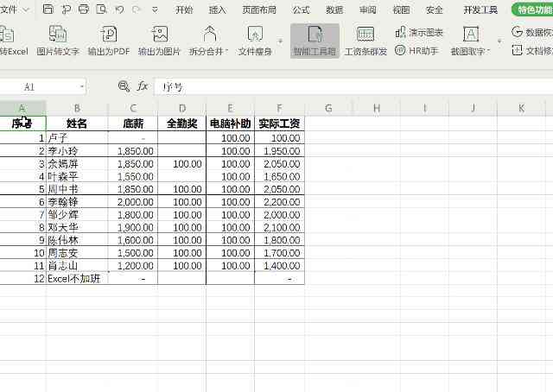
Task: Click the 实际工资 header cell
Action: pyautogui.click(x=279, y=123)
